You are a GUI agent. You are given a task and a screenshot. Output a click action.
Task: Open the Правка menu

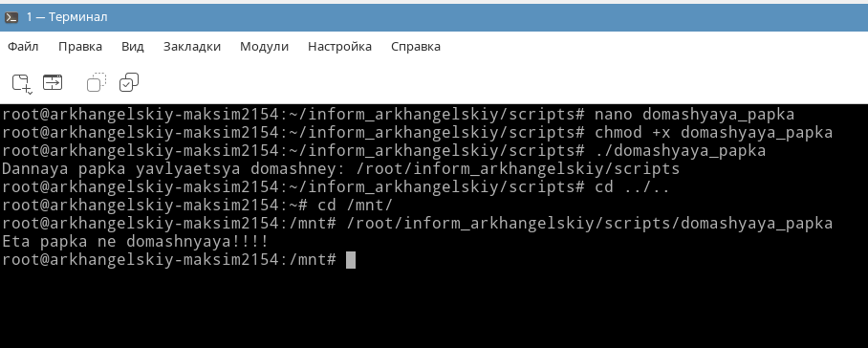80,47
